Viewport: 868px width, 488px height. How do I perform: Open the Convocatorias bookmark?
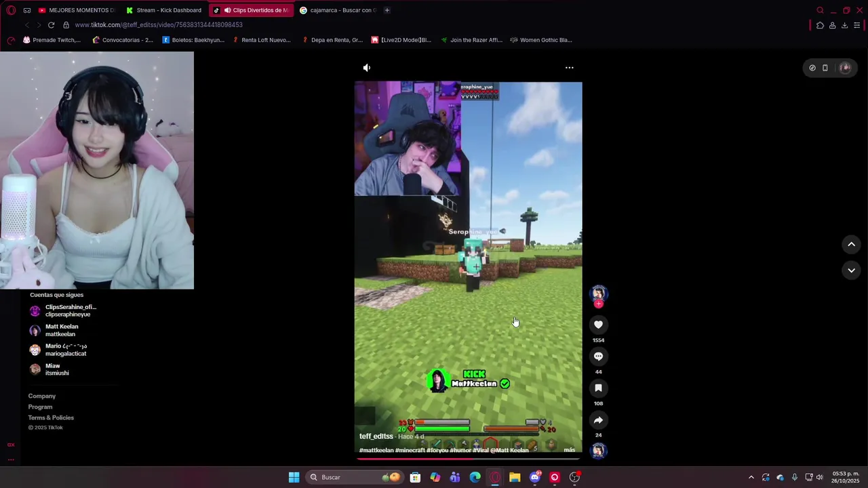click(x=122, y=40)
